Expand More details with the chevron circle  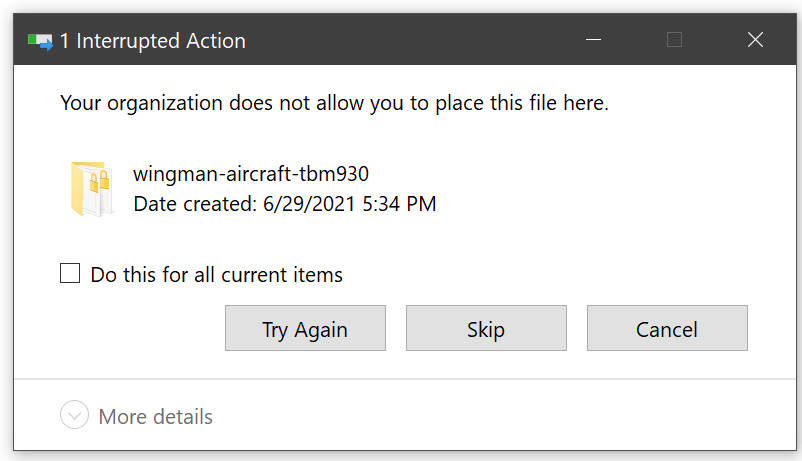point(74,416)
